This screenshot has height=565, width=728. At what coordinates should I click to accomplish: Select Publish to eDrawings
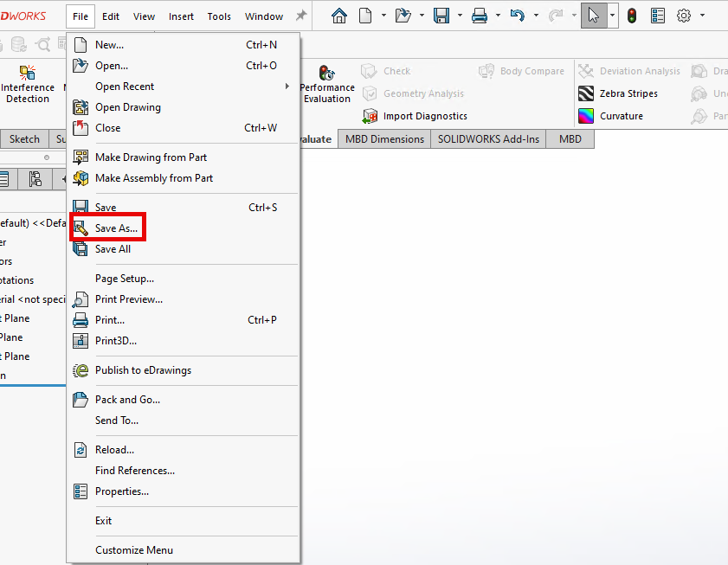click(x=184, y=370)
